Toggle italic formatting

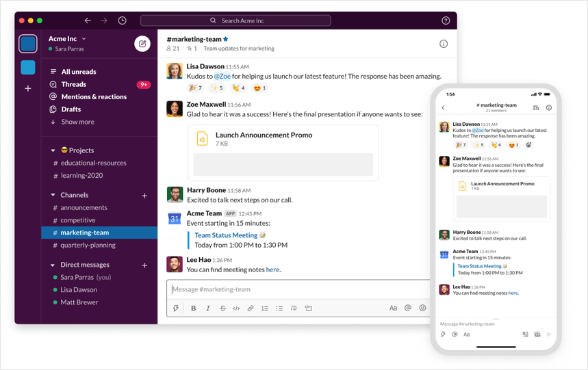click(x=207, y=308)
